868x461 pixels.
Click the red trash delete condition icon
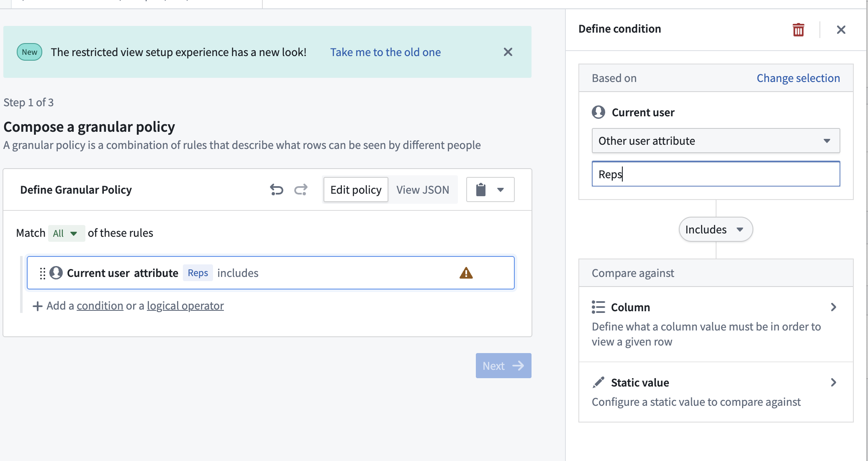798,30
